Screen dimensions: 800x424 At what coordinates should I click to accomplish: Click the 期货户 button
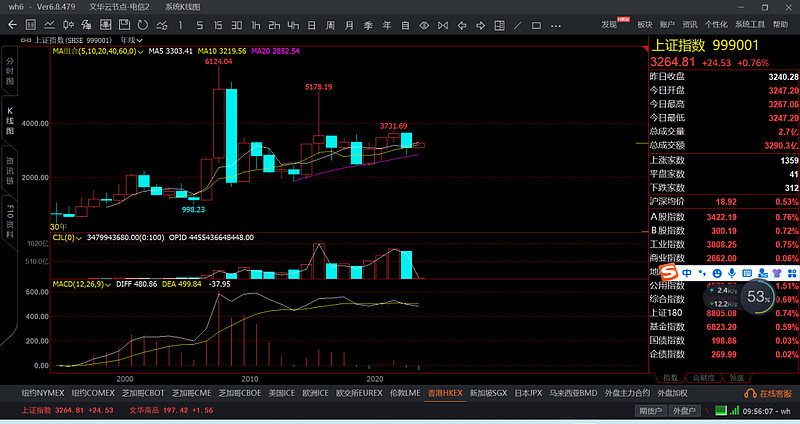[x=651, y=411]
